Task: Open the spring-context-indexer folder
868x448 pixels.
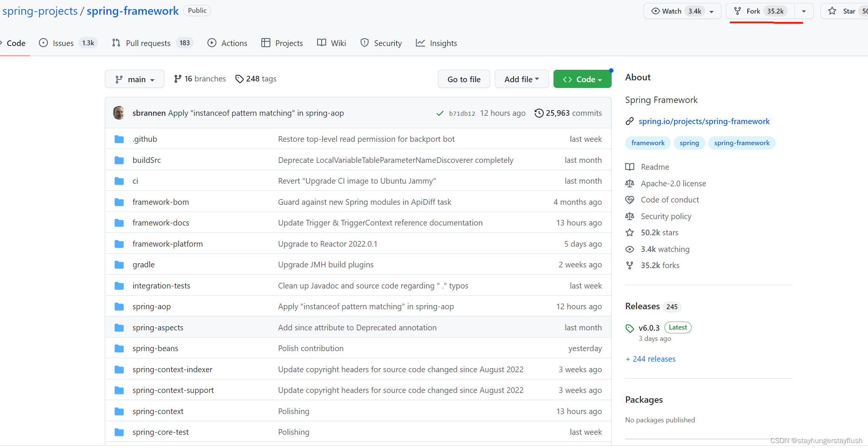Action: point(172,370)
